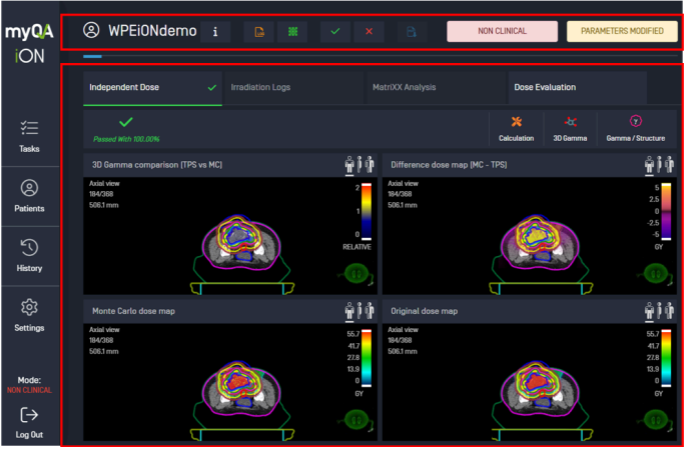Switch to the MatriXX Analysis tab
Screen dimensions: 686x450
[403, 88]
